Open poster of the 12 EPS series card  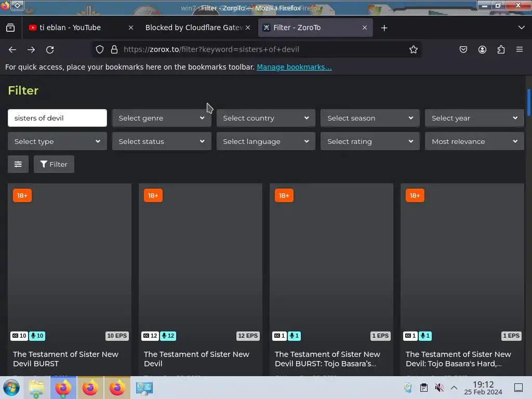[201, 263]
